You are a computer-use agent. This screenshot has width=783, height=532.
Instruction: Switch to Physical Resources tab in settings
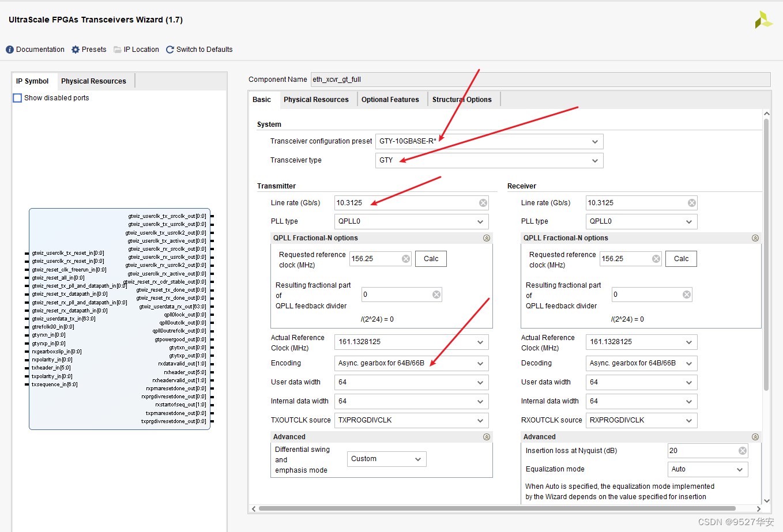317,100
